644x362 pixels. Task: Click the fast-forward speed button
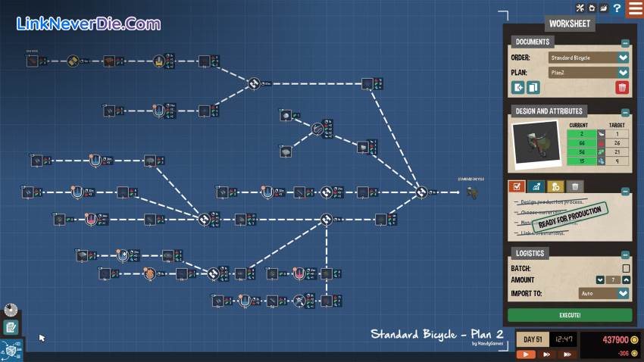coord(545,354)
